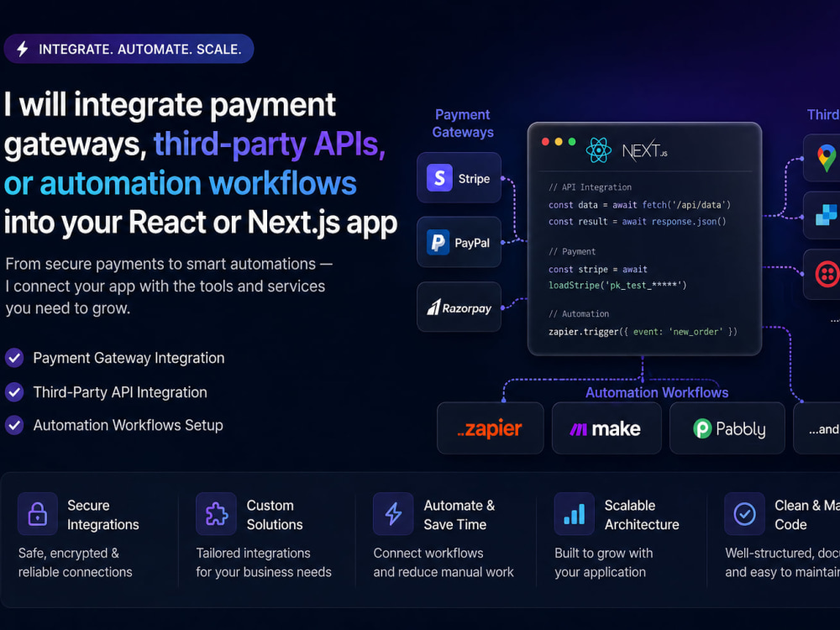Click the red window dot
Viewport: 840px width, 630px height.
click(x=545, y=141)
